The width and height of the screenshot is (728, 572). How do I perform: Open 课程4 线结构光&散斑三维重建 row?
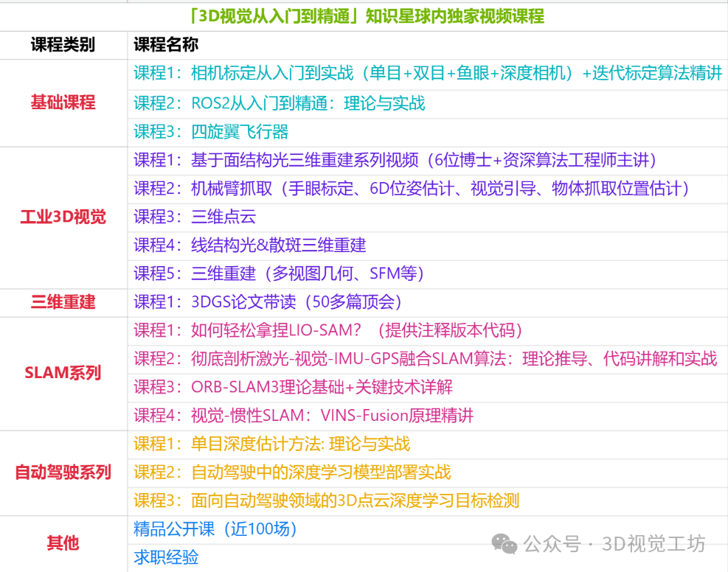tap(428, 245)
